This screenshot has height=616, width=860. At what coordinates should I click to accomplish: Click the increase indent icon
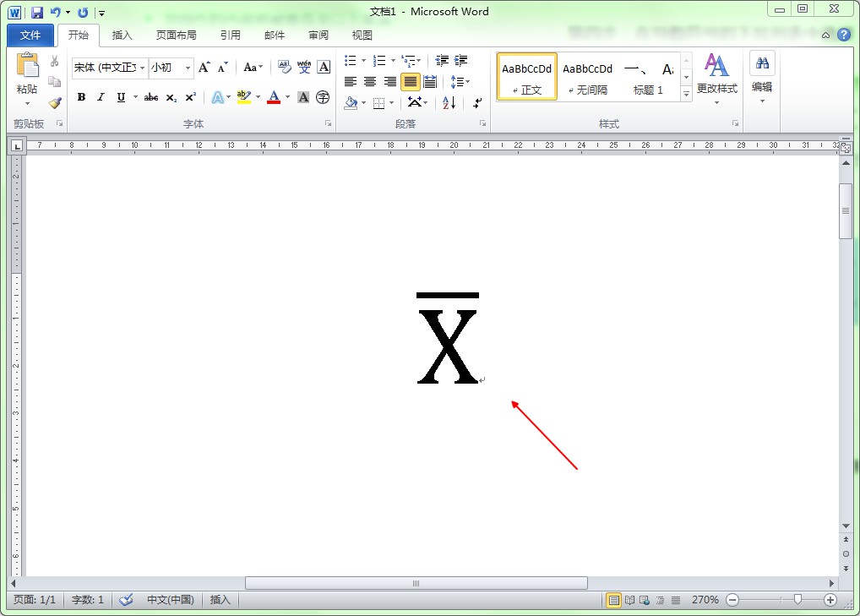point(460,61)
